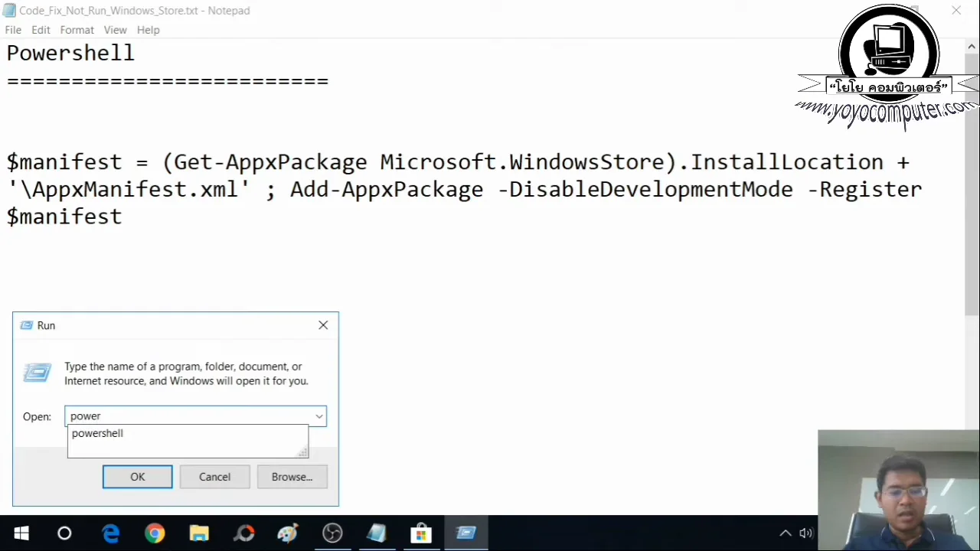Select the Notepad icon in the taskbar
This screenshot has width=980, height=551.
click(376, 533)
